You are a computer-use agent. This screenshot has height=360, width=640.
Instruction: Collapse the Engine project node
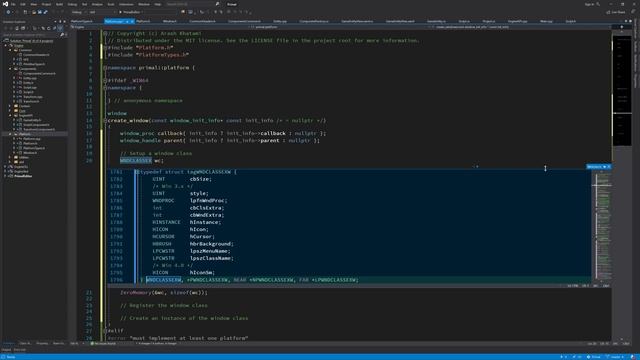(6, 45)
